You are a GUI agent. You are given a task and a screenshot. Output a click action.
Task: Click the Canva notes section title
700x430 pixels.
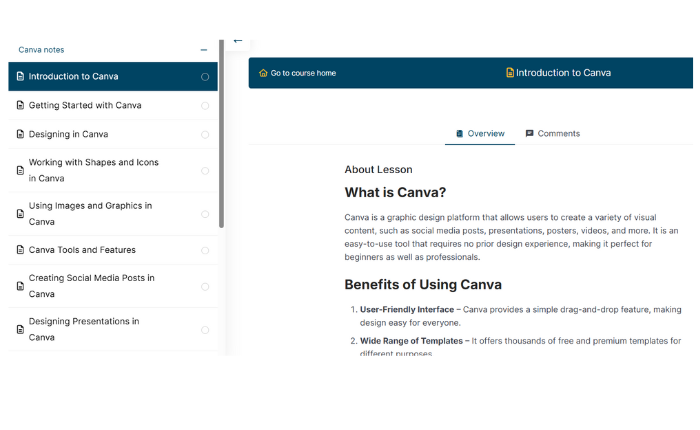coord(41,50)
